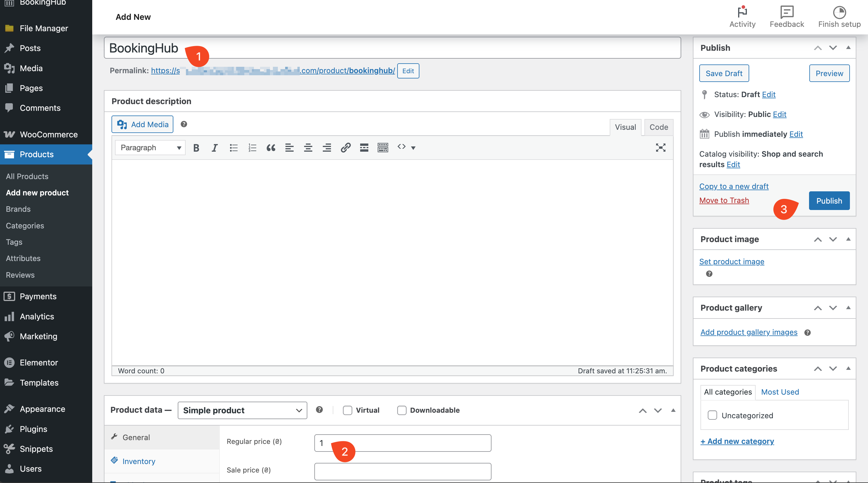Click help icon beside gallery images link
Image resolution: width=868 pixels, height=483 pixels.
click(807, 333)
